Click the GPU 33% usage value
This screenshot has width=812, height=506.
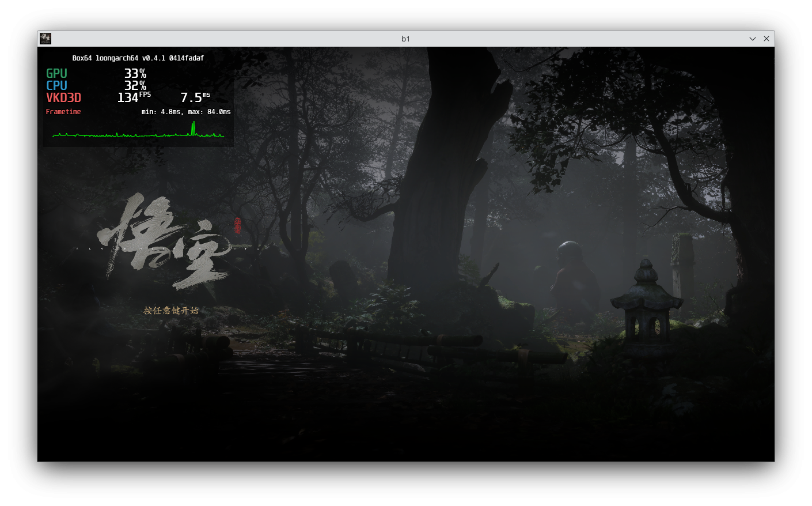(135, 74)
